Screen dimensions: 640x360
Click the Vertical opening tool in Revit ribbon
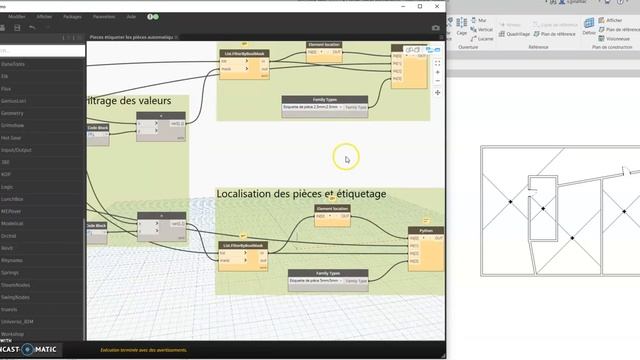(482, 29)
